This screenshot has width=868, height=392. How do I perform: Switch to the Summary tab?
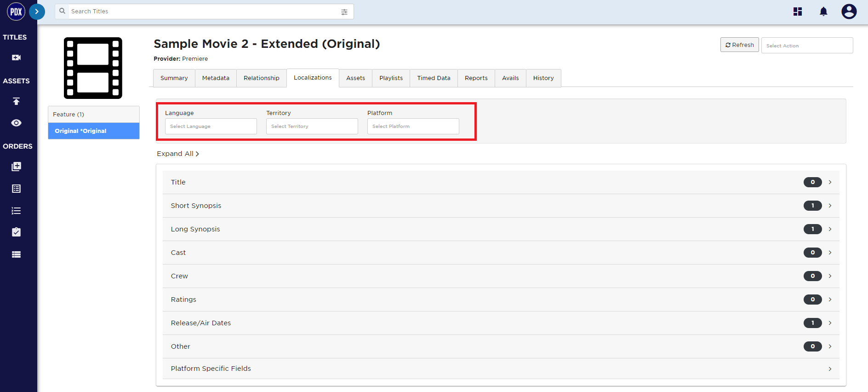coord(174,78)
